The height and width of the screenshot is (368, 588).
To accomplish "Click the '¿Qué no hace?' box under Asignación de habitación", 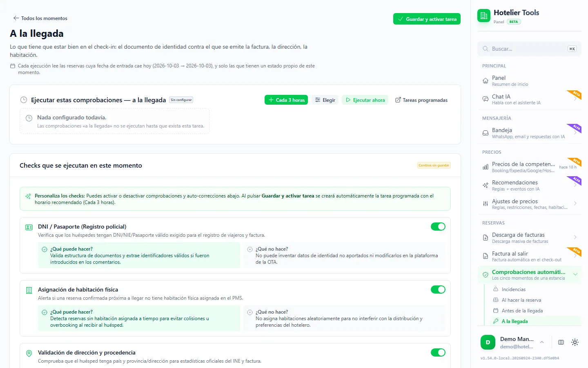I will (344, 318).
